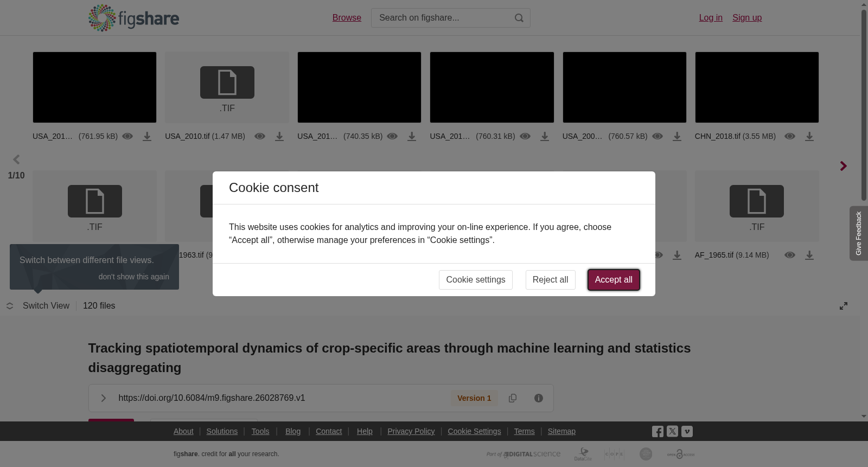The width and height of the screenshot is (868, 467).
Task: Click Reject all cookies button
Action: coord(550,280)
